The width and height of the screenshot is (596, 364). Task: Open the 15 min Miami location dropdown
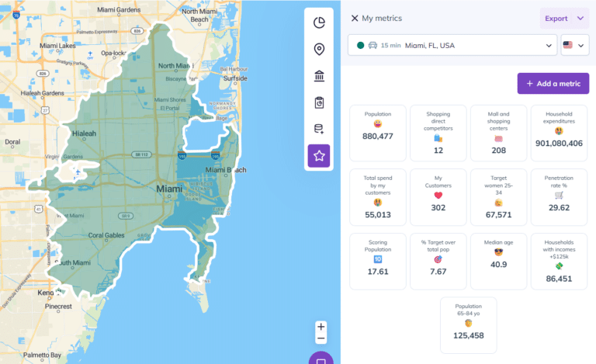click(x=452, y=45)
